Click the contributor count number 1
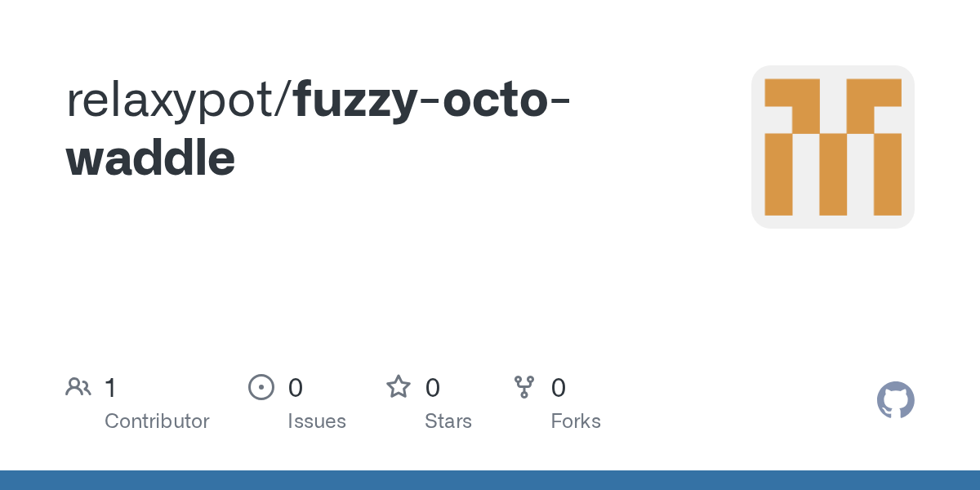Viewport: 980px width, 490px height. click(x=110, y=388)
